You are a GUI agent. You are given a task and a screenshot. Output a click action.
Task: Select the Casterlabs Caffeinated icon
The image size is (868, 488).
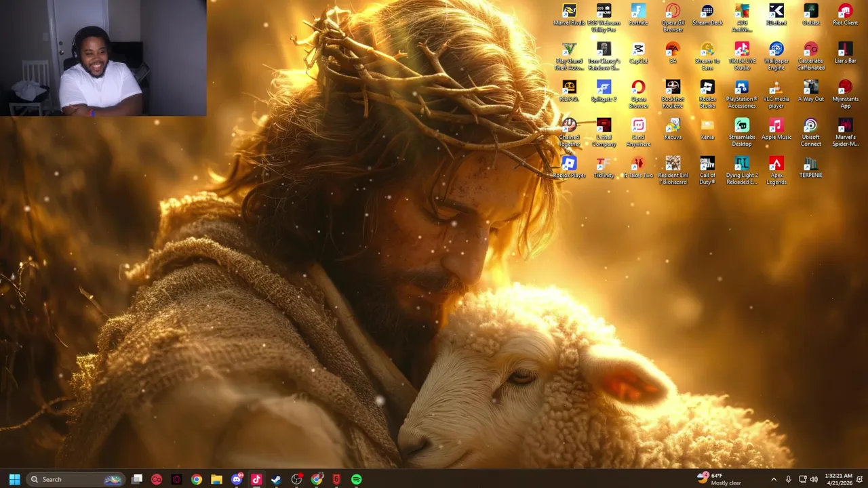[x=811, y=56]
